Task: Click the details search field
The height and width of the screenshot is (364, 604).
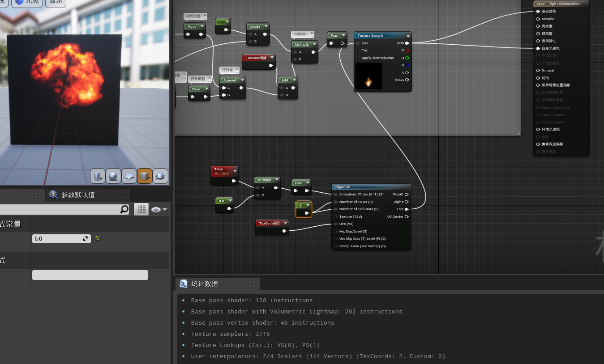Action: [64, 209]
